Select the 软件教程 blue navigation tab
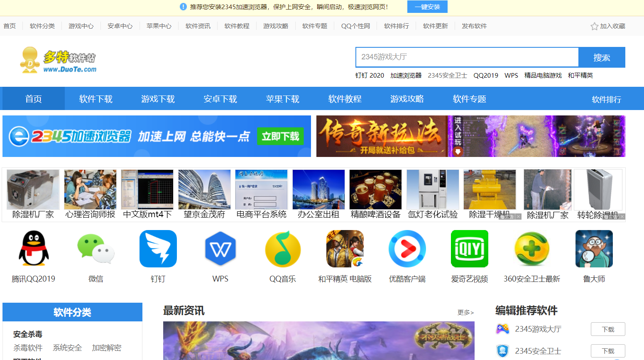 [x=345, y=99]
